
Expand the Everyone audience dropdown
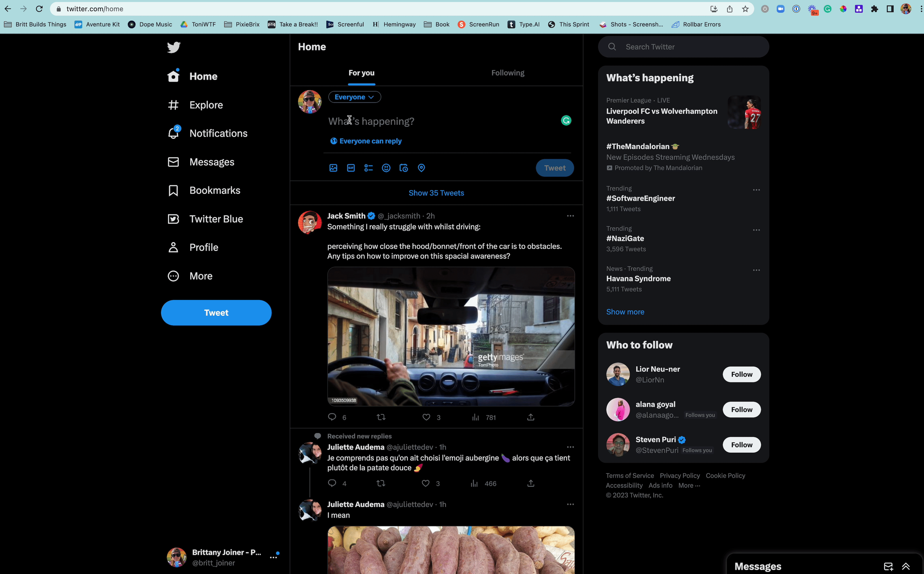pos(354,97)
